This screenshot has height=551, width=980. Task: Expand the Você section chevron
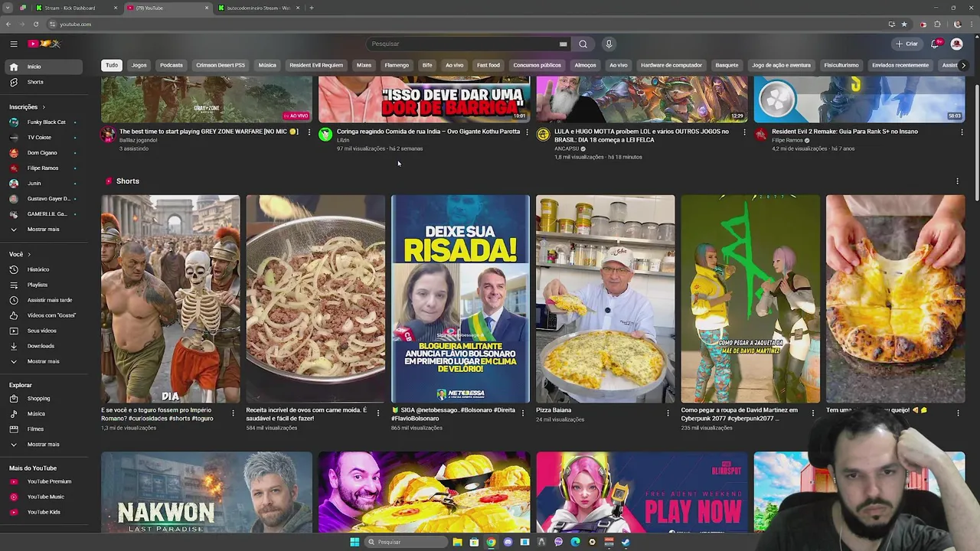tap(29, 254)
